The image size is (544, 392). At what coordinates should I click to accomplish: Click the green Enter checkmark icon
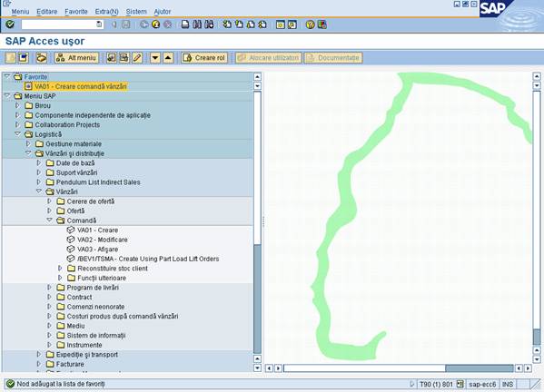(x=10, y=24)
